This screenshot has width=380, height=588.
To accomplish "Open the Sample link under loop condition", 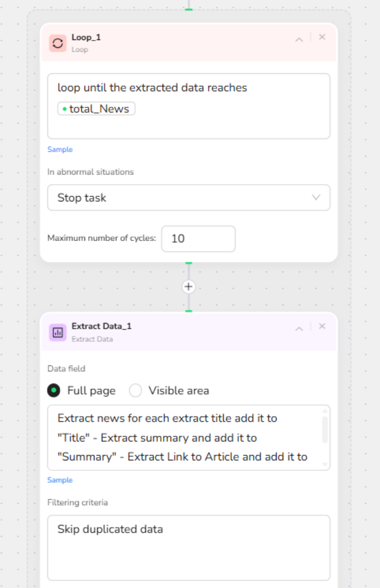I will tap(60, 149).
